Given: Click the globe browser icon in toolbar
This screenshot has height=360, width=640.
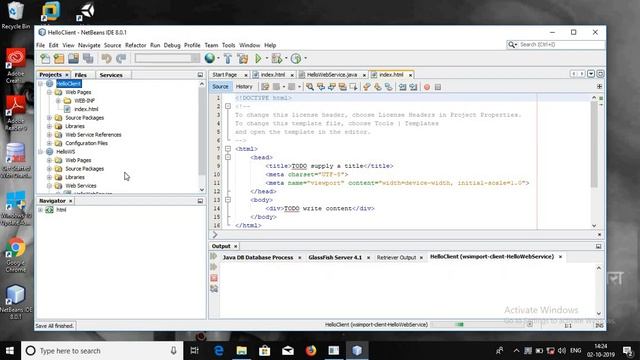Looking at the screenshot, I should coord(210,58).
